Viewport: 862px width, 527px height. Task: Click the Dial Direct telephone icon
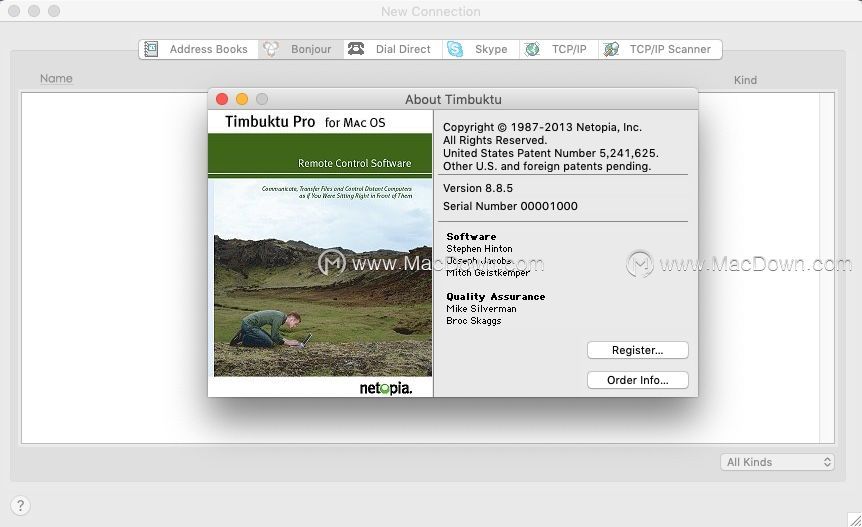pos(356,49)
